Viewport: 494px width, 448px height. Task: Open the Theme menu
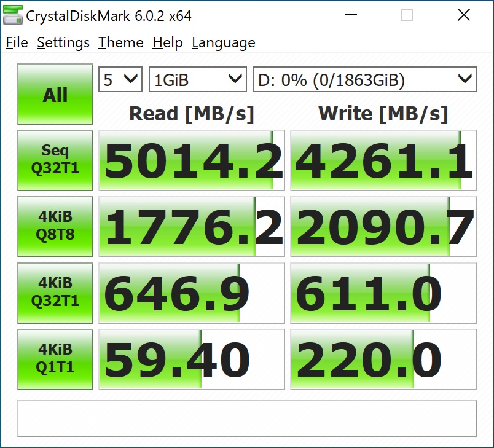[x=120, y=42]
